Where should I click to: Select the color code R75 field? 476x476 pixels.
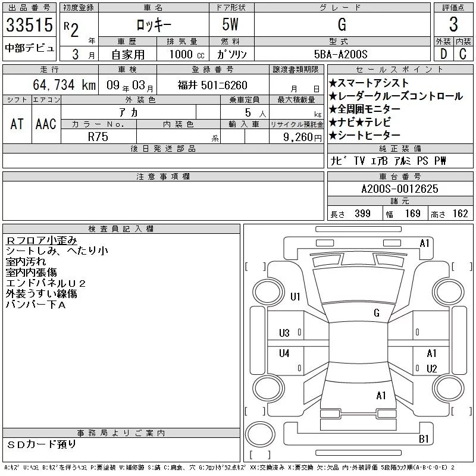[99, 136]
